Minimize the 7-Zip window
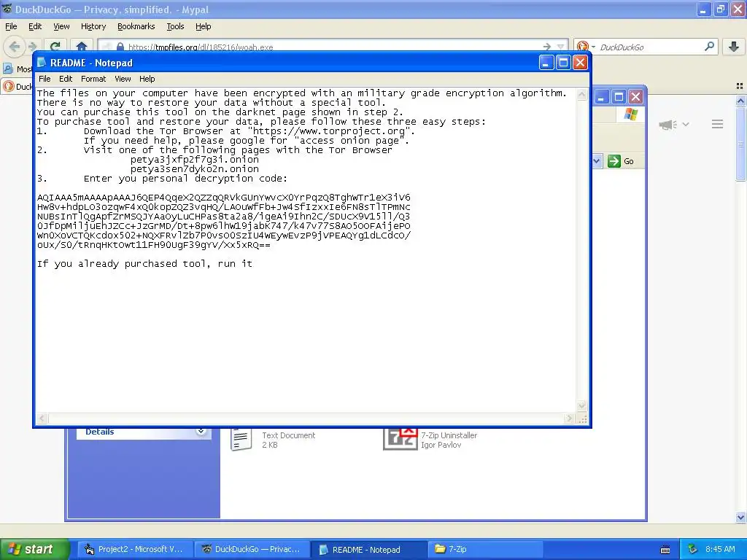The image size is (747, 560). point(601,97)
